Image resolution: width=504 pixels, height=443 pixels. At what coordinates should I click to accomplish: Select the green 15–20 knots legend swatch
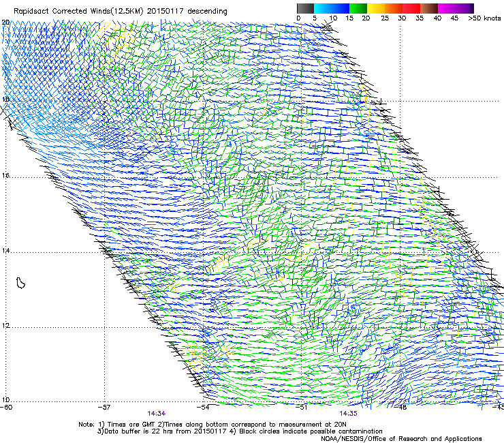point(358,8)
